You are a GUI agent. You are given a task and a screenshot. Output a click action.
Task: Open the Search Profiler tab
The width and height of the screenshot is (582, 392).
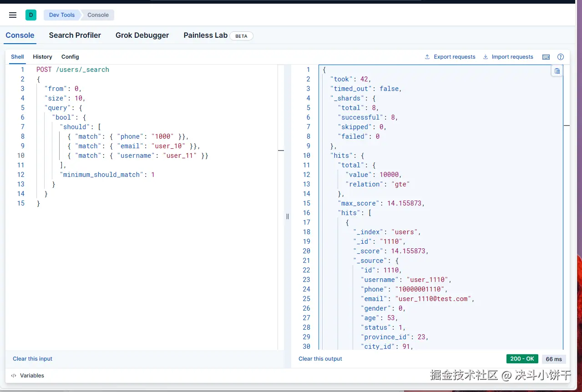click(75, 35)
